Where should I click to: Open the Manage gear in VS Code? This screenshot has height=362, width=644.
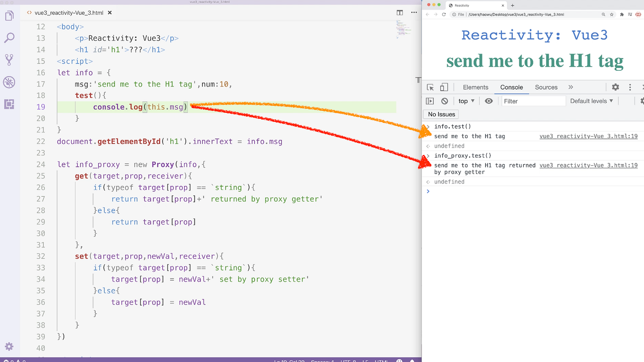(9, 346)
